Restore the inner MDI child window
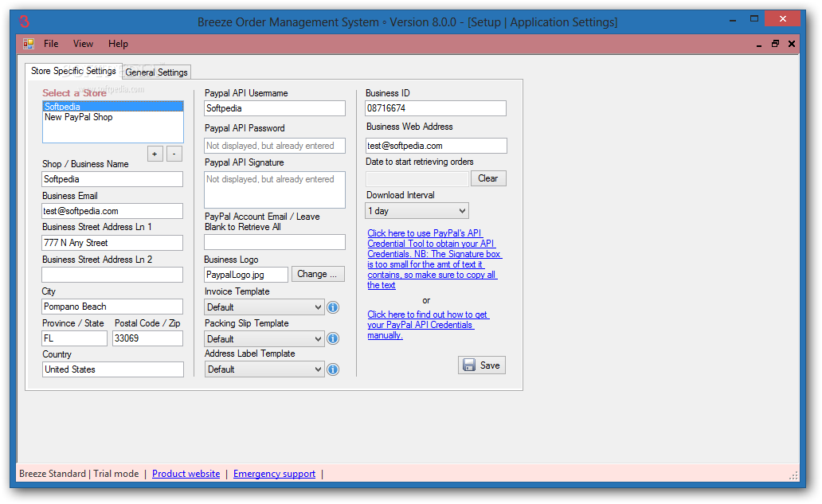 (775, 44)
